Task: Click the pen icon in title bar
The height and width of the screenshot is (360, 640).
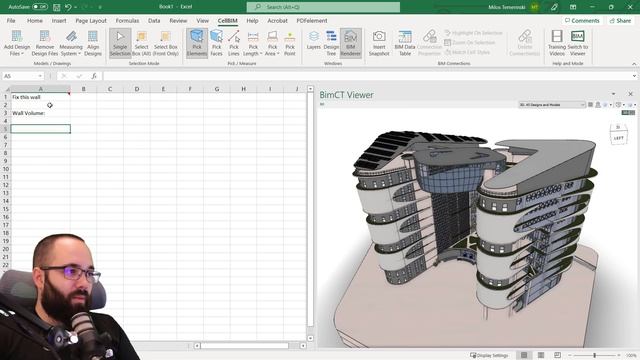Action: [x=554, y=7]
